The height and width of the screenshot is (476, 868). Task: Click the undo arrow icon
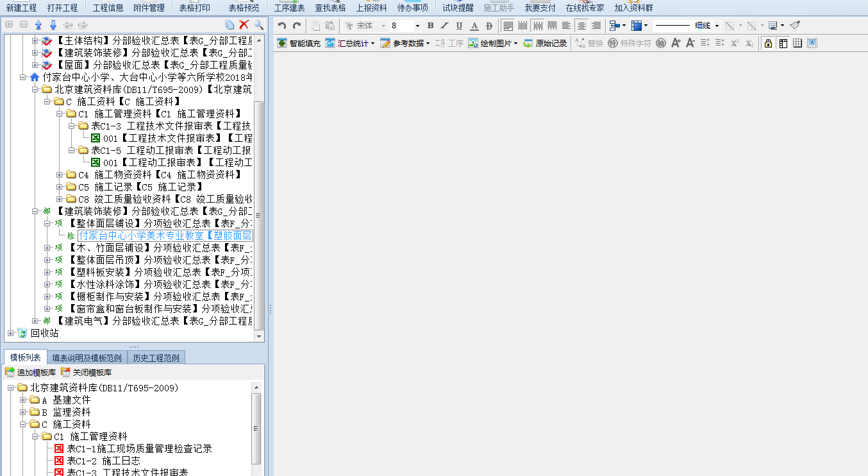point(282,26)
